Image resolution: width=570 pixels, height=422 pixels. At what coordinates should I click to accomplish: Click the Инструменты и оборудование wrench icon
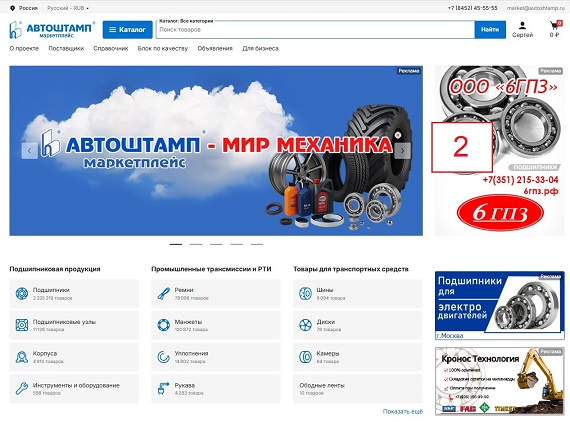(x=22, y=389)
